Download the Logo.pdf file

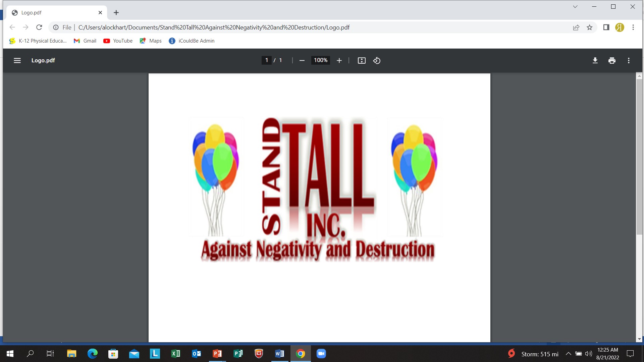(x=595, y=60)
